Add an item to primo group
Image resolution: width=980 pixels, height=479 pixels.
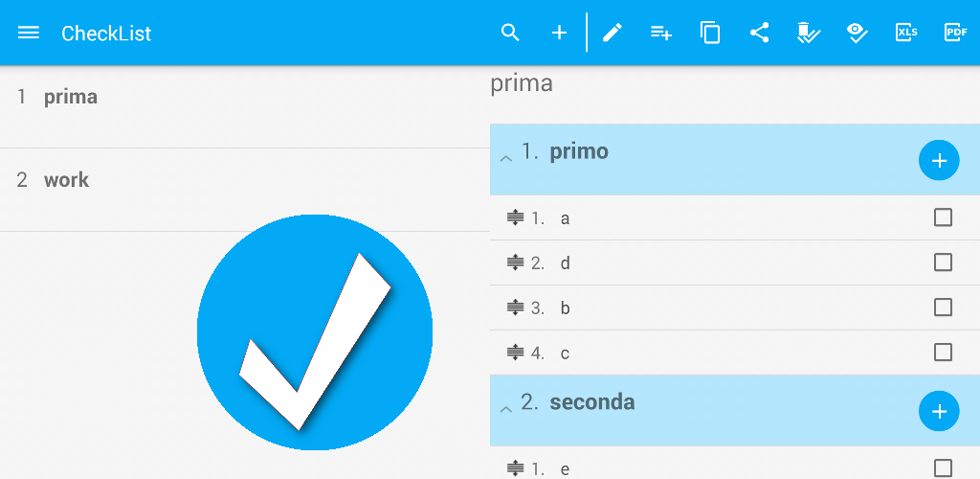pyautogui.click(x=939, y=160)
